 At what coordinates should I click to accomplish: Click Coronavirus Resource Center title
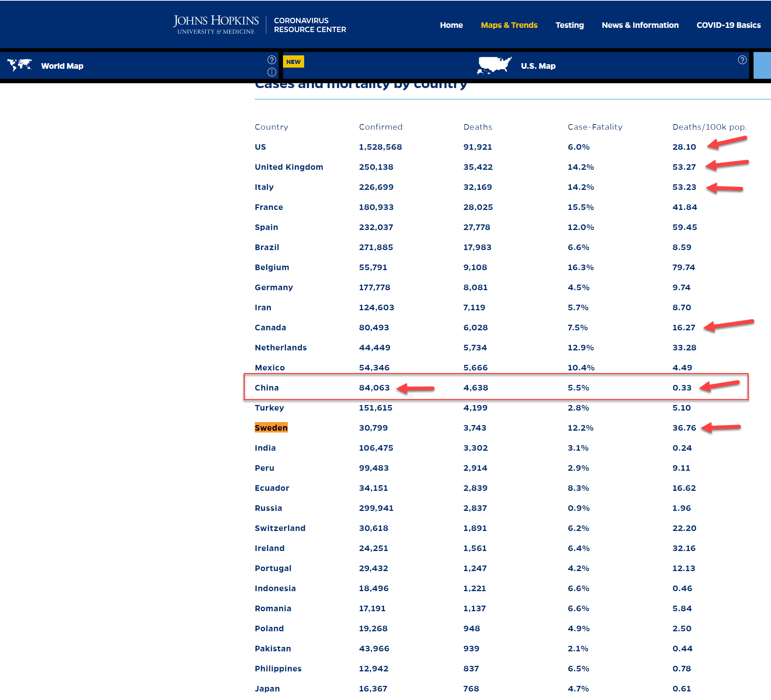click(310, 25)
